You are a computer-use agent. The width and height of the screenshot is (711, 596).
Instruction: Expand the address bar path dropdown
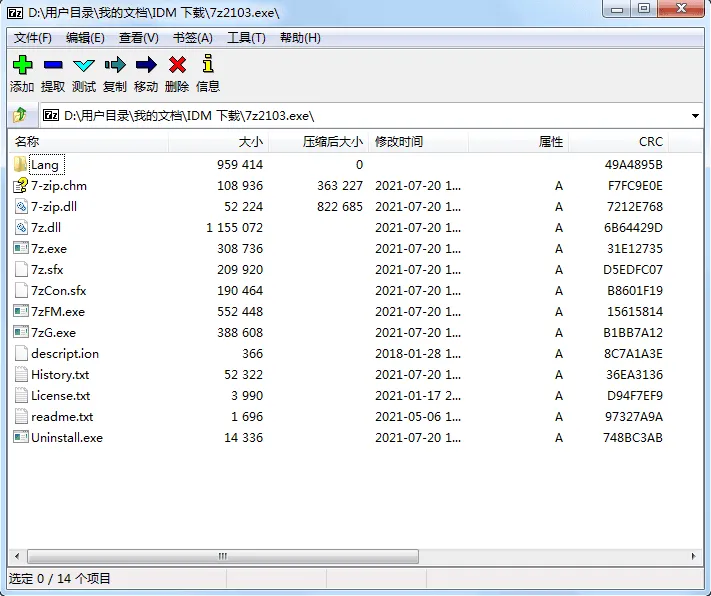[x=695, y=116]
